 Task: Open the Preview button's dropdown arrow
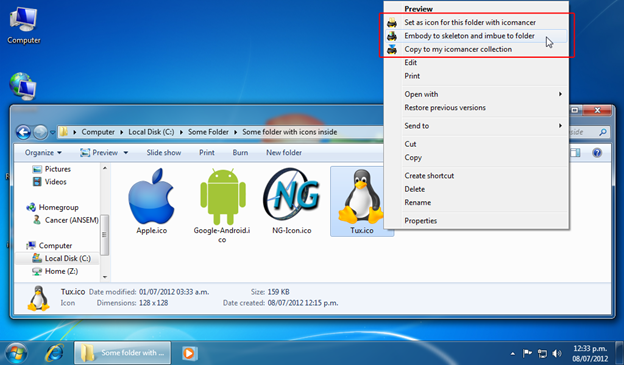coord(125,152)
